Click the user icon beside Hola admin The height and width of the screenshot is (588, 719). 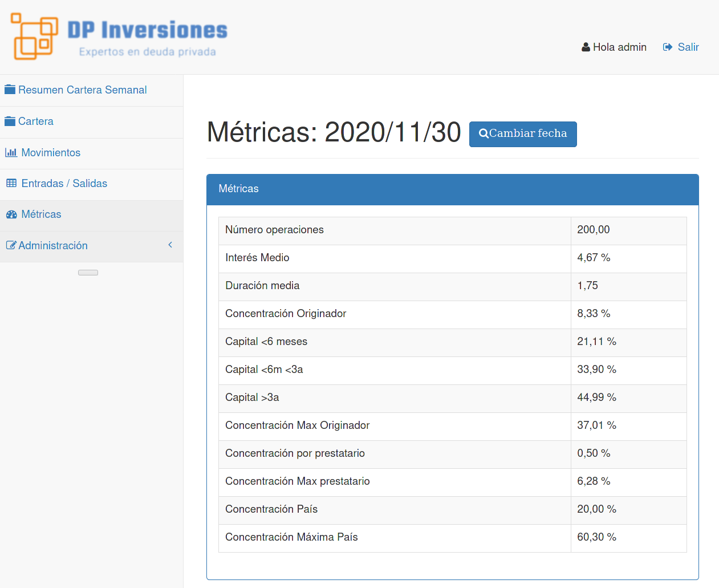(x=586, y=47)
